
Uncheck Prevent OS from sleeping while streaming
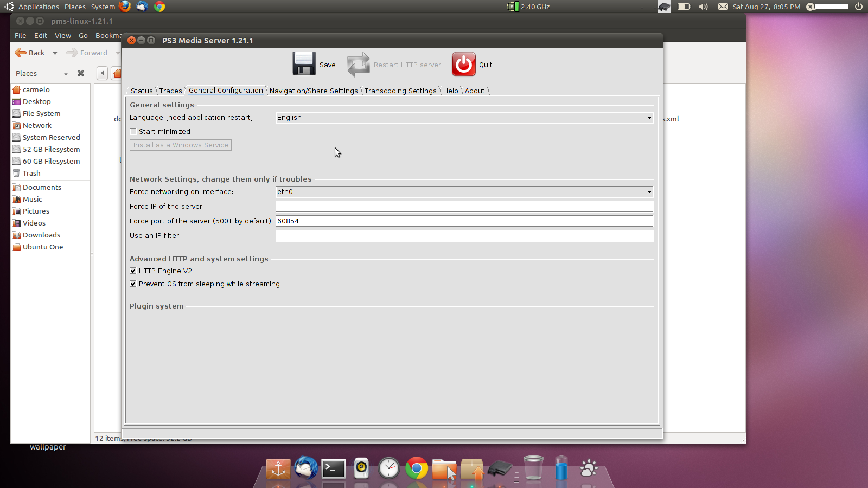tap(133, 284)
